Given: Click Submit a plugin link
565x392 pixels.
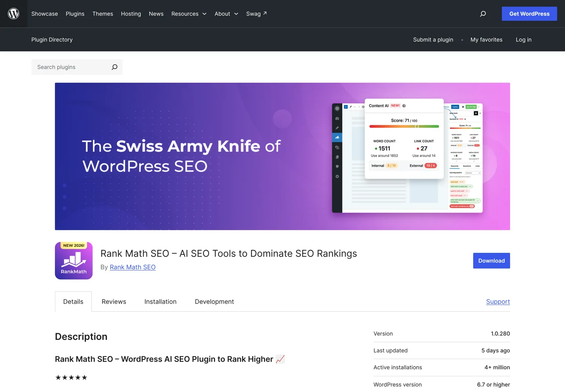Looking at the screenshot, I should pos(433,40).
